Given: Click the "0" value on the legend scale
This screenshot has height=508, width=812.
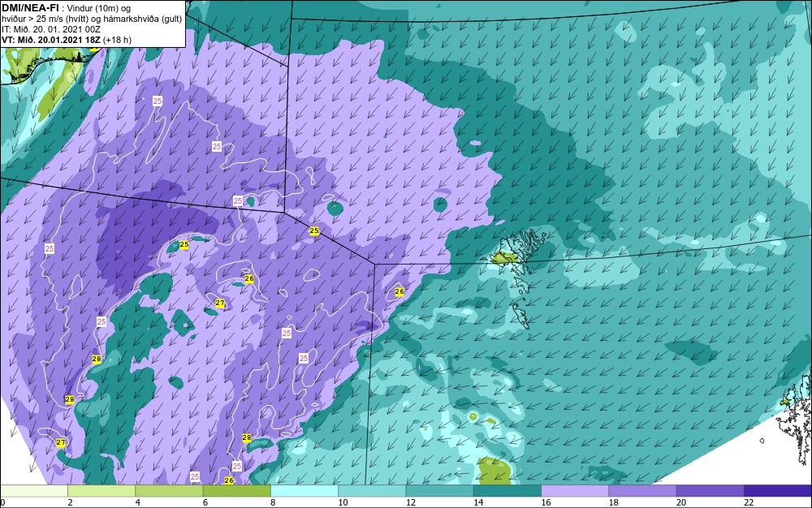Looking at the screenshot, I should (x=2, y=502).
